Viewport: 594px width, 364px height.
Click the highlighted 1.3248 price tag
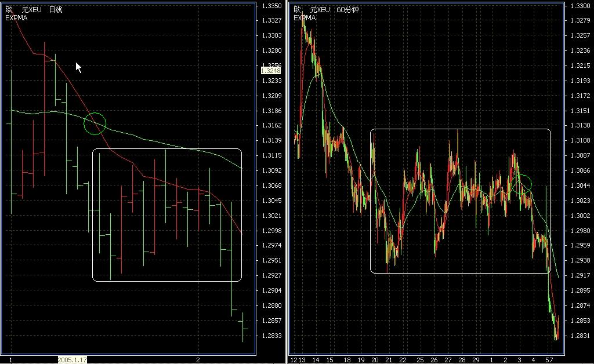pos(271,71)
